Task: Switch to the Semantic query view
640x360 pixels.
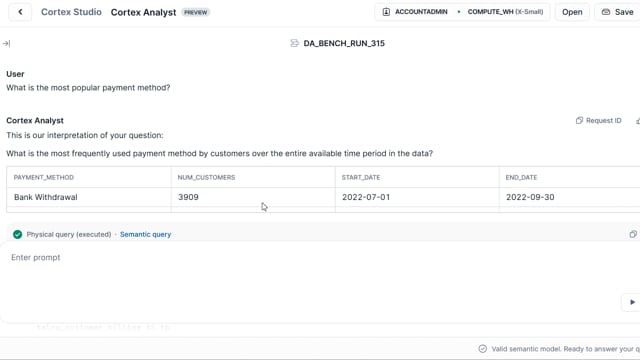Action: pos(145,234)
